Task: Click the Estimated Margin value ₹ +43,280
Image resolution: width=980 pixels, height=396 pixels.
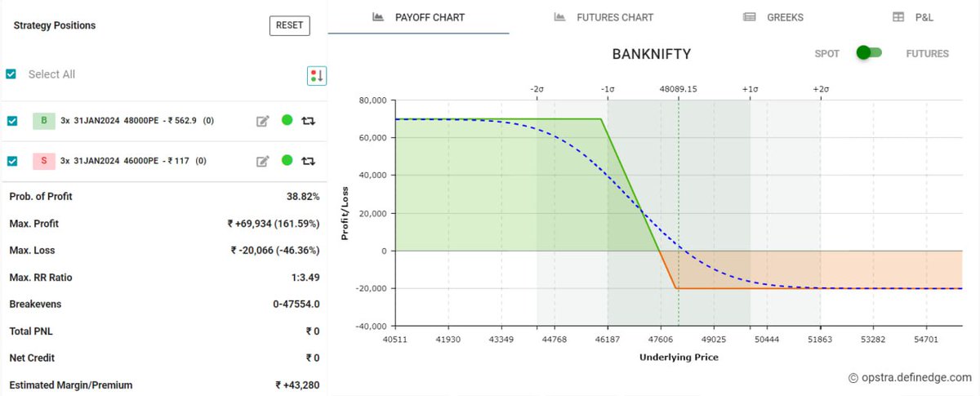Action: [297, 385]
